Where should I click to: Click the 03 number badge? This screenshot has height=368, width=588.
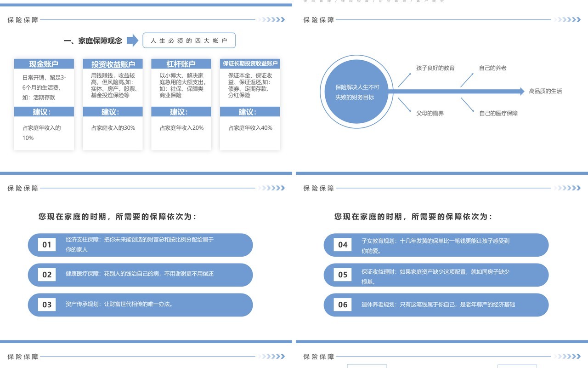[x=47, y=305]
